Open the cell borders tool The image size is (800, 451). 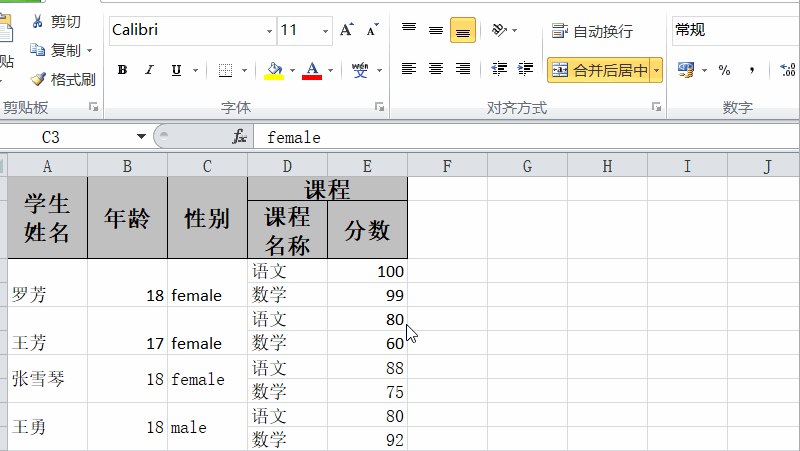(x=225, y=70)
